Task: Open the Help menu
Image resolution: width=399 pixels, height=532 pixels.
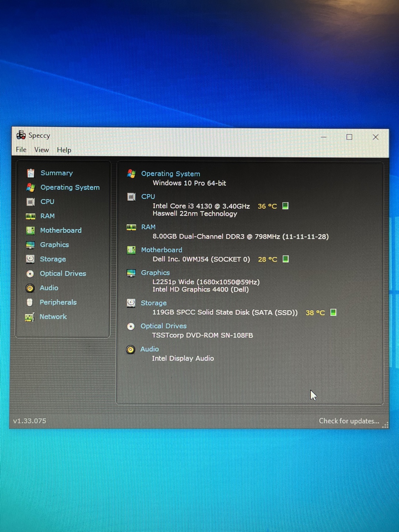Action: pos(64,150)
